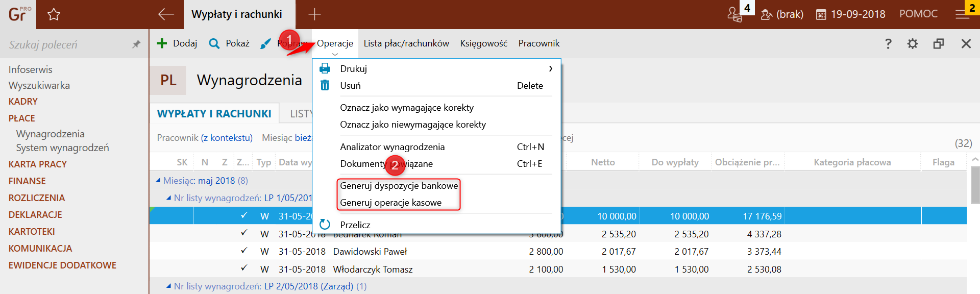
Task: Expand the KADRY section
Action: click(x=23, y=102)
